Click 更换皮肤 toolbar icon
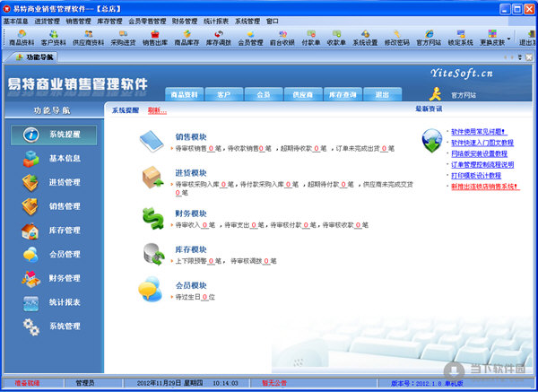Screen dimensions: 538x392 click(492, 38)
